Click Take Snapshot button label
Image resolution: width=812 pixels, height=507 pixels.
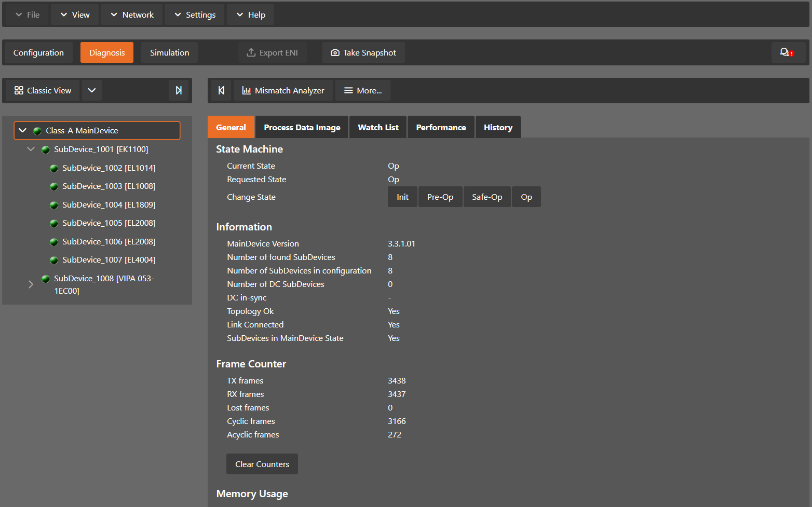[370, 52]
